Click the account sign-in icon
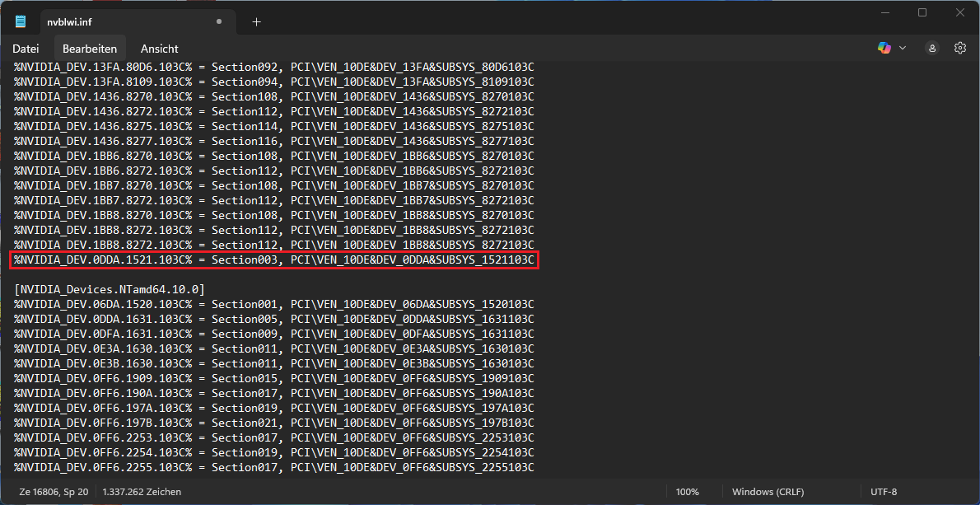 pyautogui.click(x=931, y=49)
